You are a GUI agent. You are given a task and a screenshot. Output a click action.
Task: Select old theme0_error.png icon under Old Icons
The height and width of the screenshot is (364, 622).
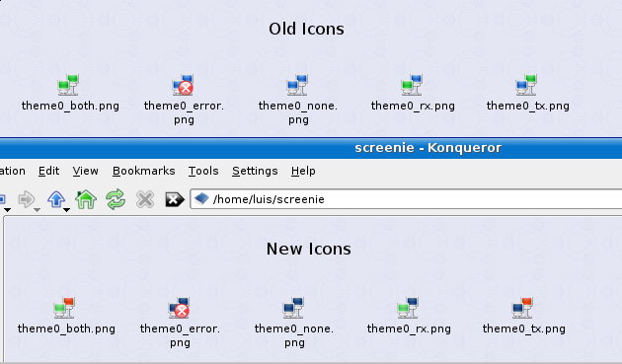[183, 85]
